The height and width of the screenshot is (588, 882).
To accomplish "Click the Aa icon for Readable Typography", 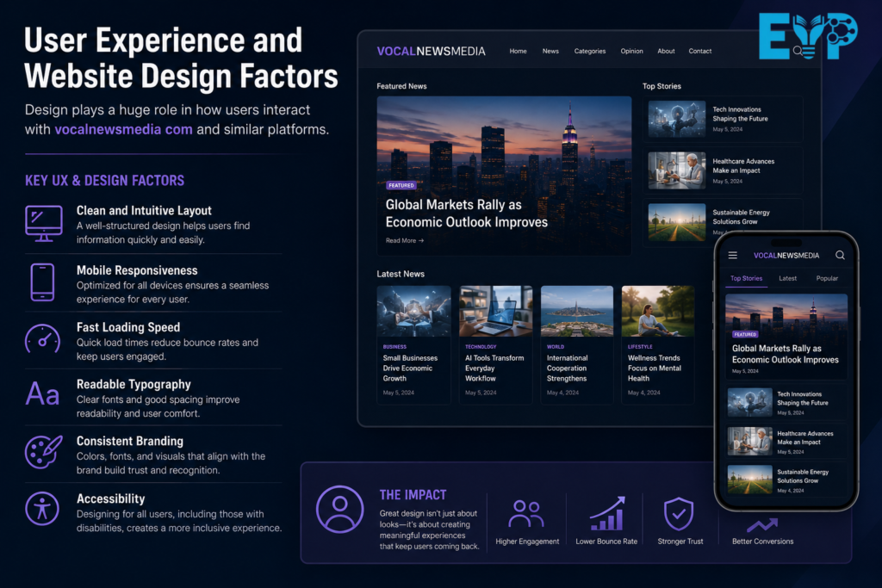I will point(42,394).
